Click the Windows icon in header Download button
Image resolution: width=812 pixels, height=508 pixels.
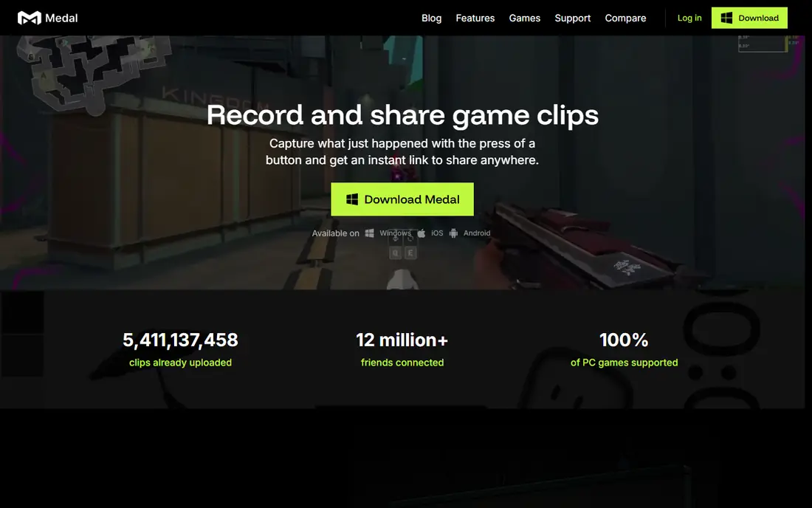(726, 18)
